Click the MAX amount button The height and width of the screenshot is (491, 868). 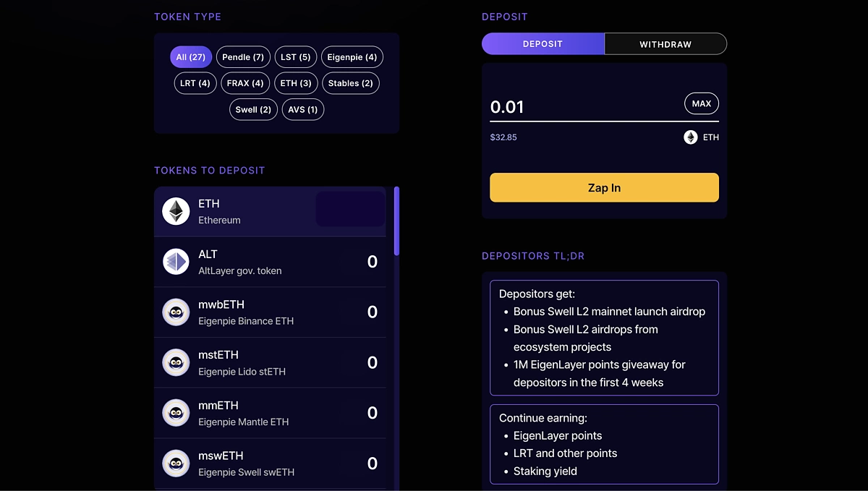click(702, 103)
